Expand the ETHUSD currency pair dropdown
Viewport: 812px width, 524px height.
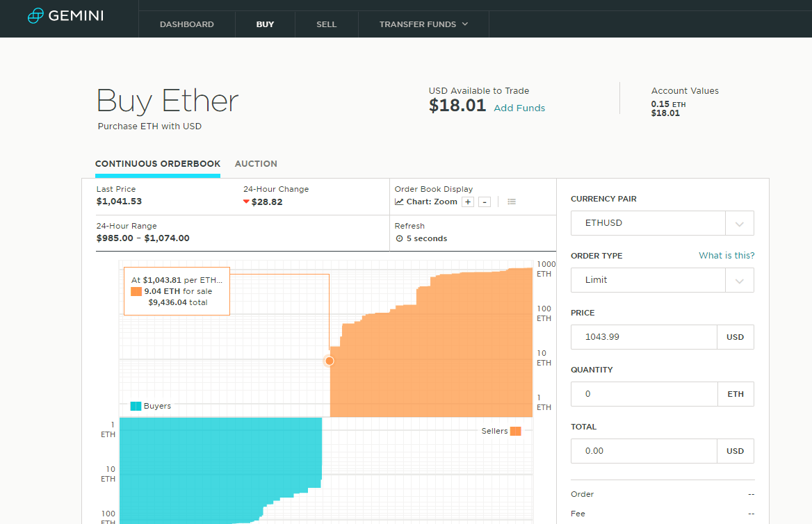[740, 223]
